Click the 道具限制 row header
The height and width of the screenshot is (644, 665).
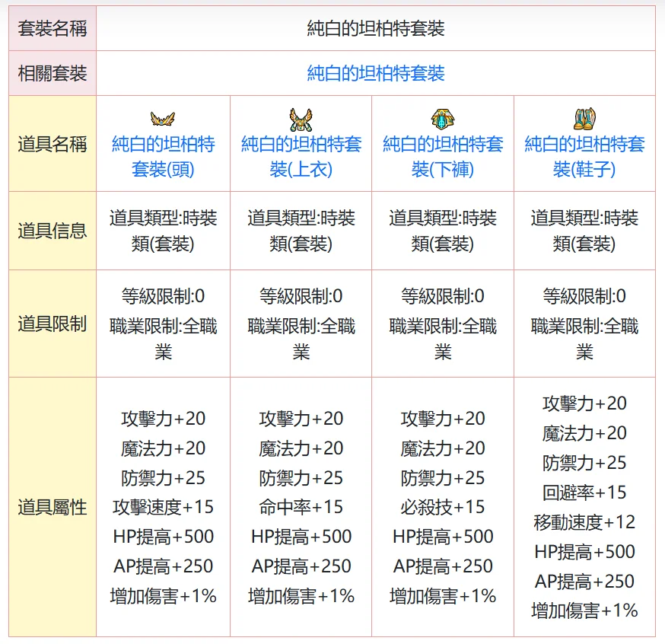(x=52, y=324)
